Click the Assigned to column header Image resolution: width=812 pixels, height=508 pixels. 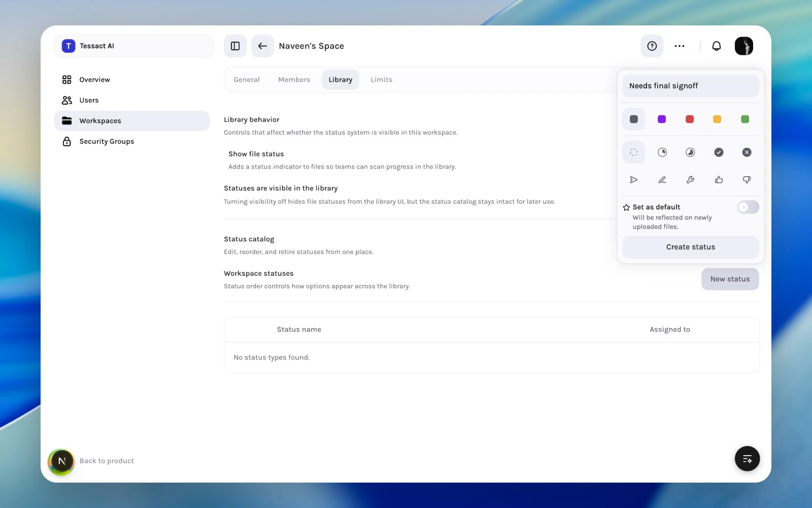coord(670,330)
